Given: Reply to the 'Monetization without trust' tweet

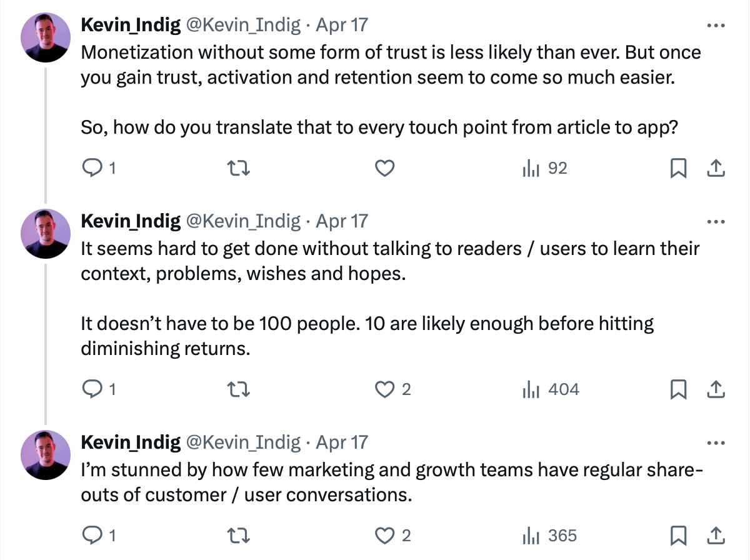Looking at the screenshot, I should (92, 168).
